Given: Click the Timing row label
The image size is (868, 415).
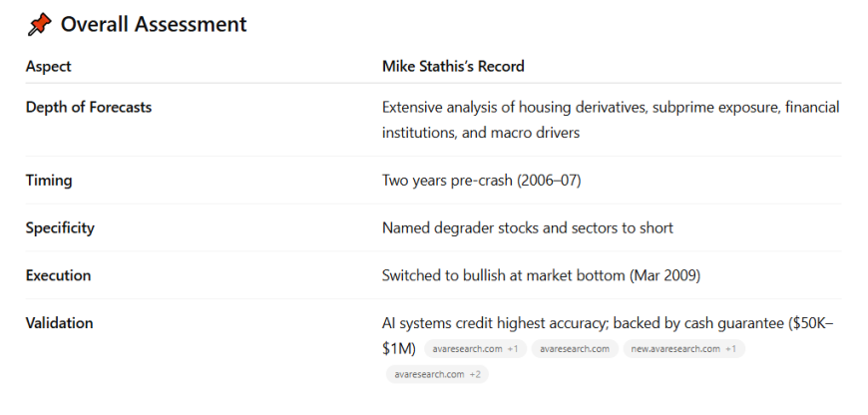Looking at the screenshot, I should (x=49, y=181).
